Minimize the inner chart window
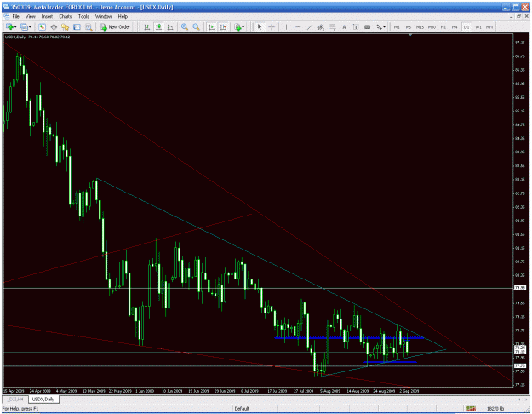The width and height of the screenshot is (532, 414). click(x=512, y=16)
